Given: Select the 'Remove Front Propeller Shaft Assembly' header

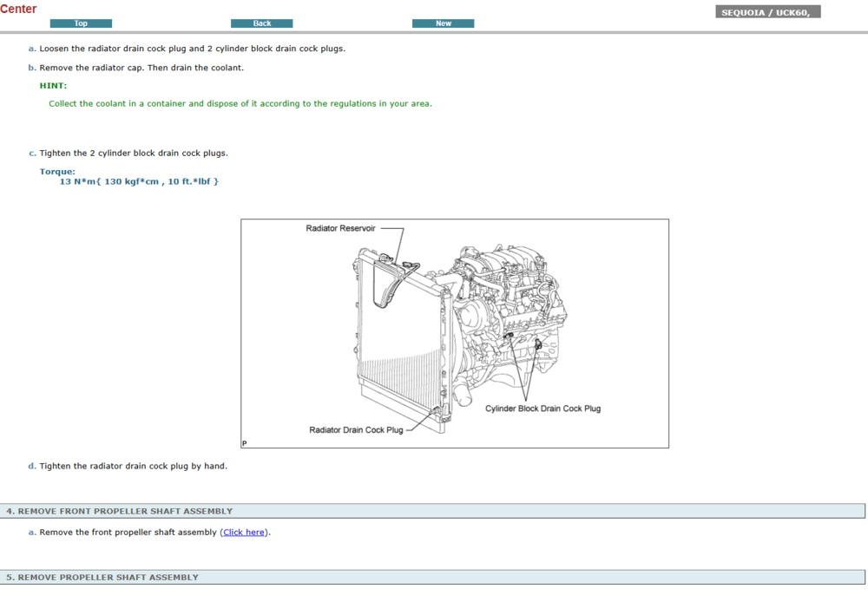Looking at the screenshot, I should pos(120,512).
